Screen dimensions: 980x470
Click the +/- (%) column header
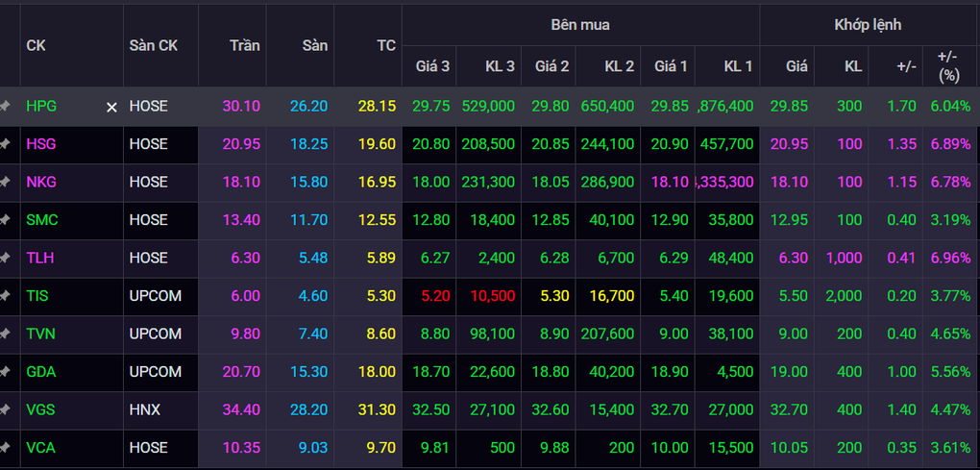(948, 65)
